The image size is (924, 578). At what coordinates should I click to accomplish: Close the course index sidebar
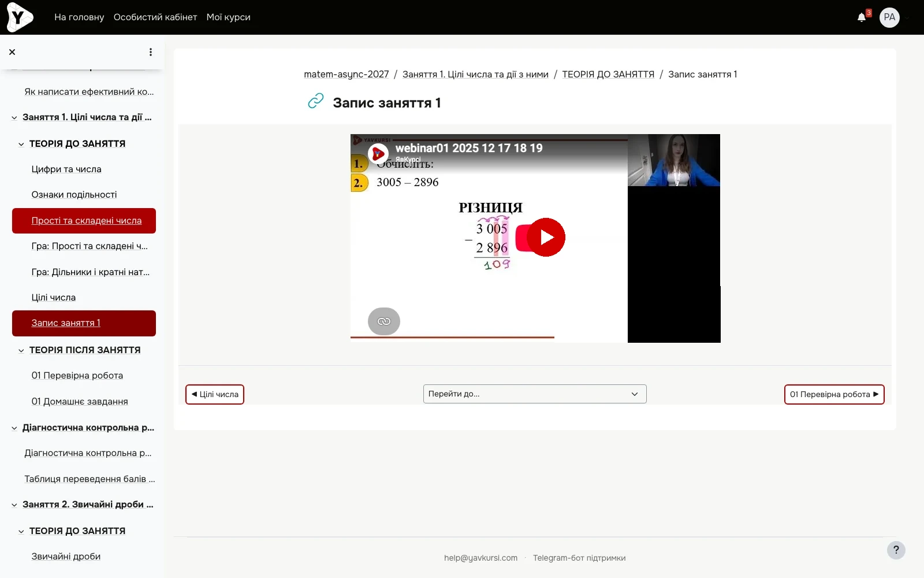(12, 52)
